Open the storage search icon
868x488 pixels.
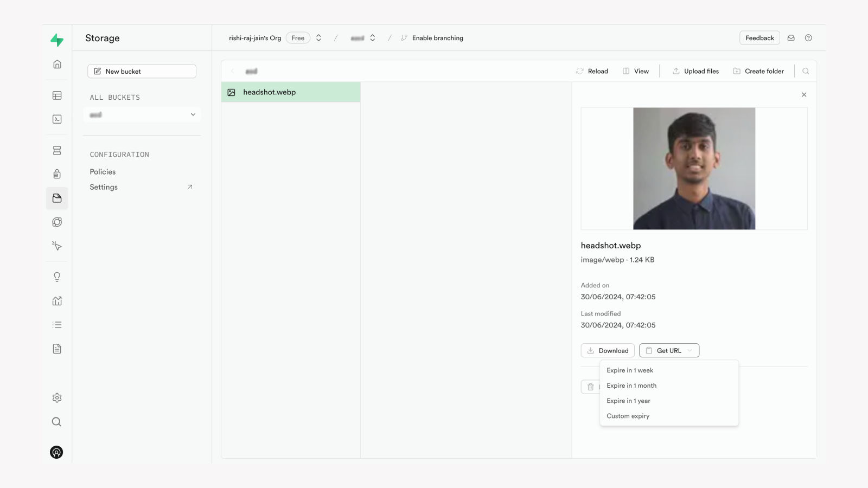tap(806, 70)
